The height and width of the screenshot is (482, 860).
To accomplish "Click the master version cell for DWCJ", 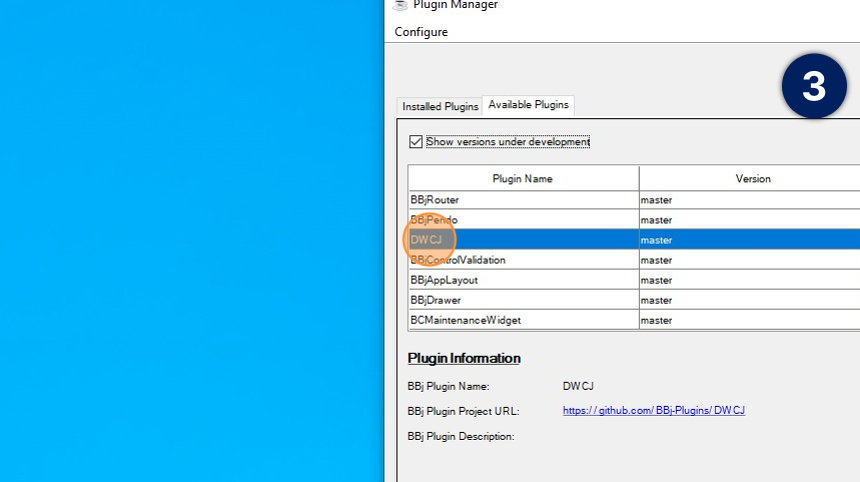I will coord(657,240).
